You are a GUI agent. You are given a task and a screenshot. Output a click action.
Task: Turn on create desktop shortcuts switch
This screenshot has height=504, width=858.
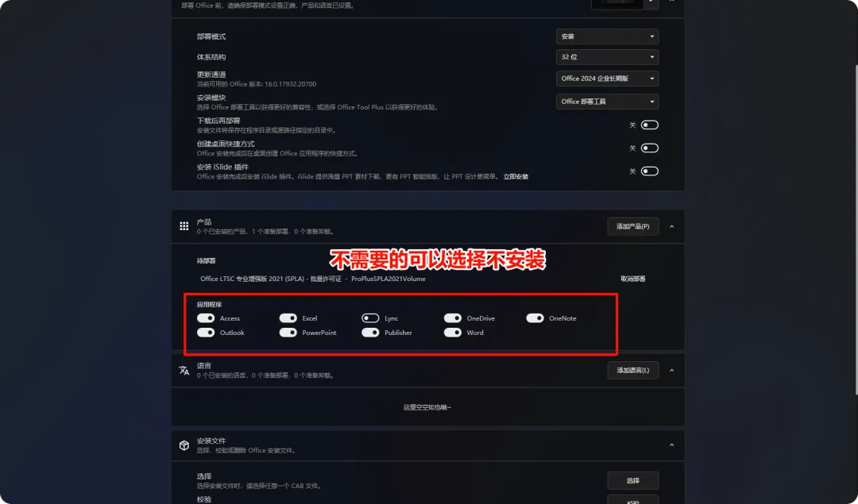[650, 148]
